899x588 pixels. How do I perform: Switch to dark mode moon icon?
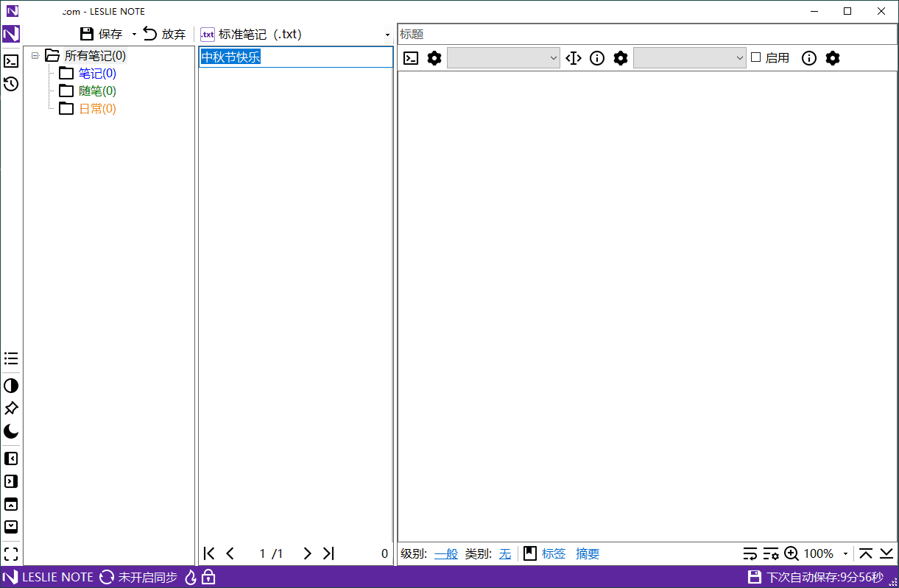coord(11,431)
